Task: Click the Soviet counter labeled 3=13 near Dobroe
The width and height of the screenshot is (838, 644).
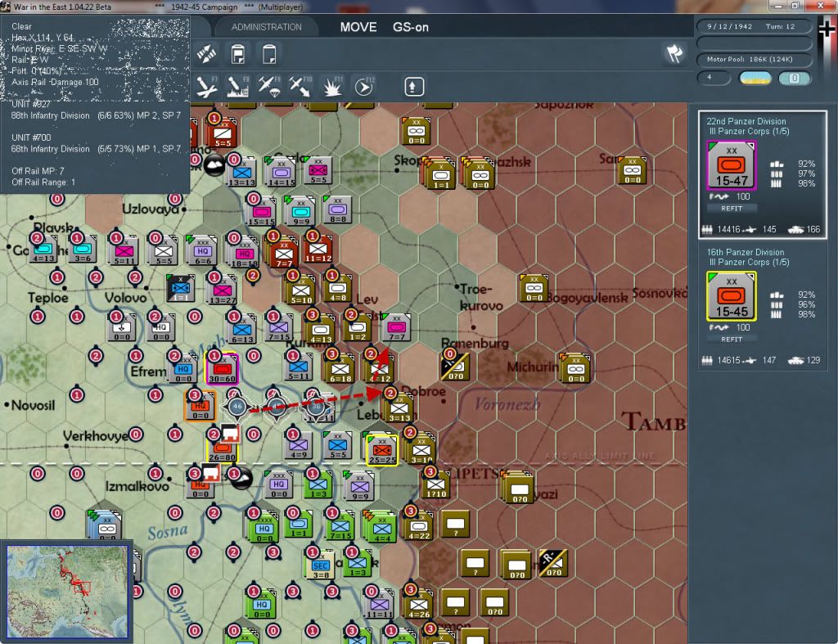Action: tap(399, 408)
